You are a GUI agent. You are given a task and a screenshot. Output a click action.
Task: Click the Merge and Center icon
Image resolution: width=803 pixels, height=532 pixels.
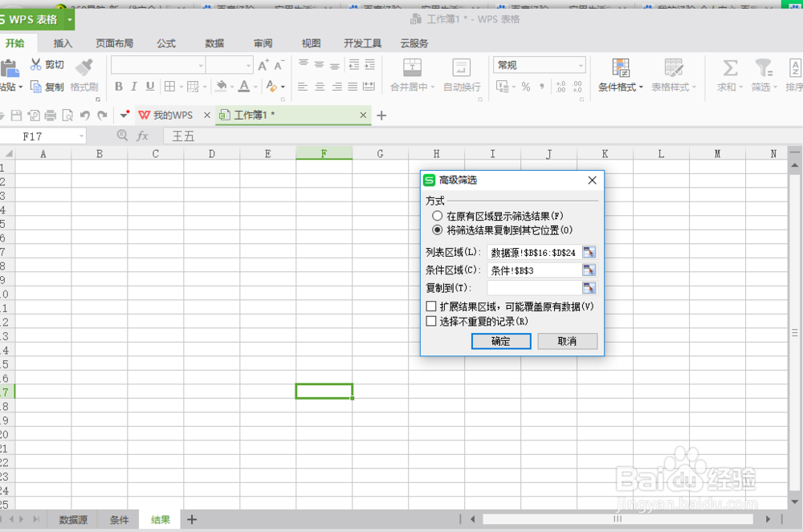(412, 67)
